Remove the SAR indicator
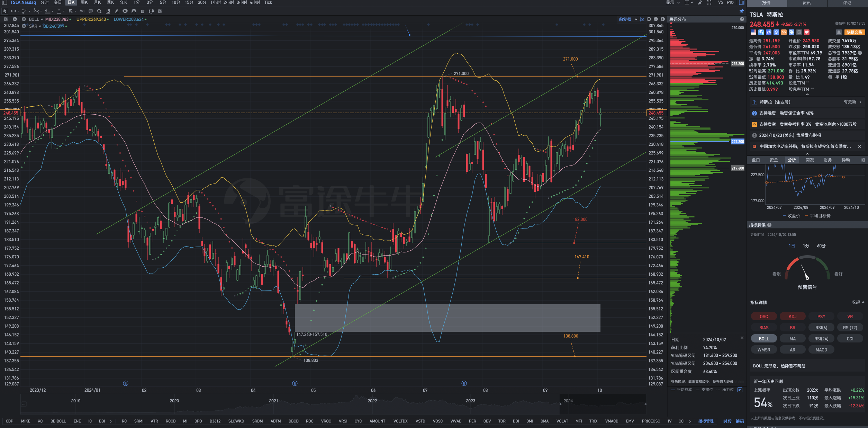 click(x=24, y=26)
